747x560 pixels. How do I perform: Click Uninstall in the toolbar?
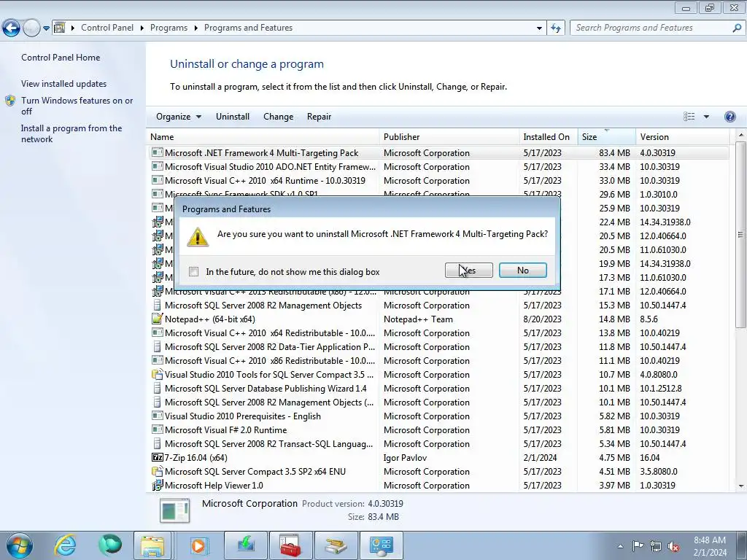tap(233, 117)
